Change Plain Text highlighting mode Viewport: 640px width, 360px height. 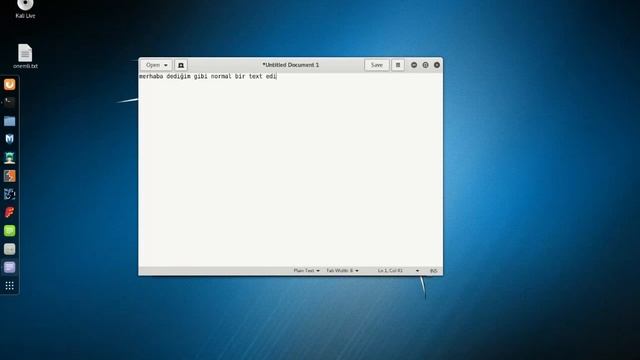(x=307, y=271)
